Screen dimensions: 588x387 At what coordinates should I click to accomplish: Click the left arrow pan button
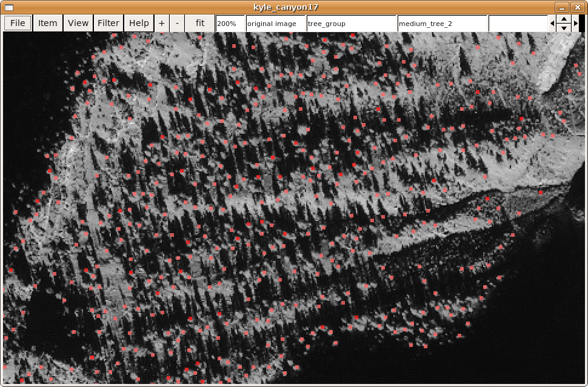[x=552, y=23]
